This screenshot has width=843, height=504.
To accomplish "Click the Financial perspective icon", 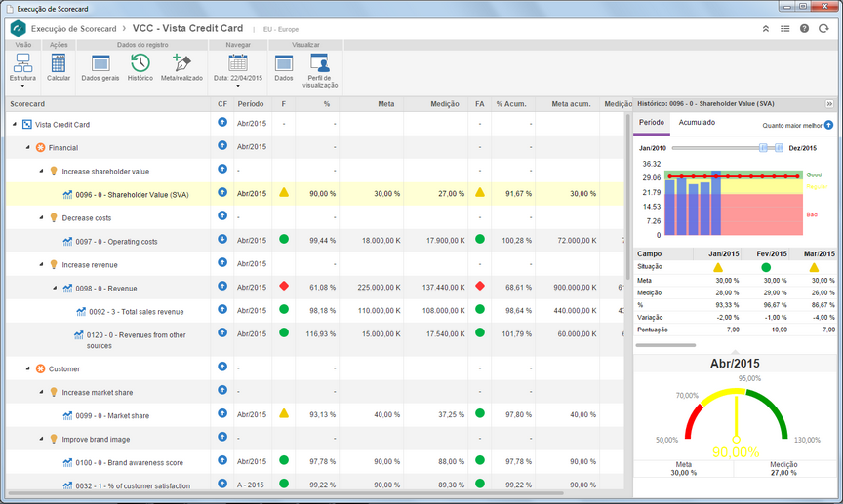I will 40,148.
